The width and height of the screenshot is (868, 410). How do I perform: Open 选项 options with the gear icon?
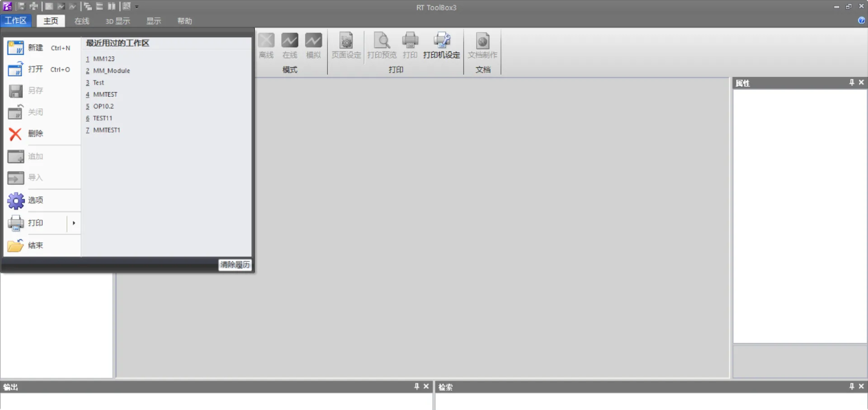click(42, 201)
